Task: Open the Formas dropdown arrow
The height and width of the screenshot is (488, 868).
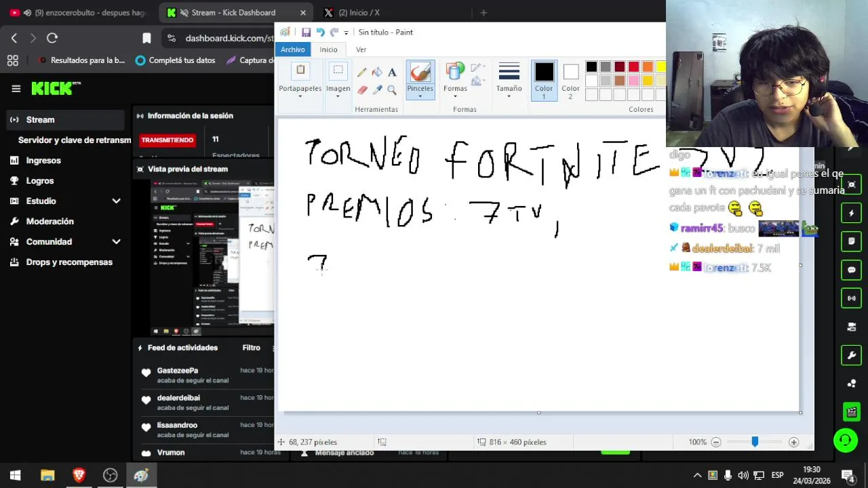Action: pyautogui.click(x=455, y=96)
